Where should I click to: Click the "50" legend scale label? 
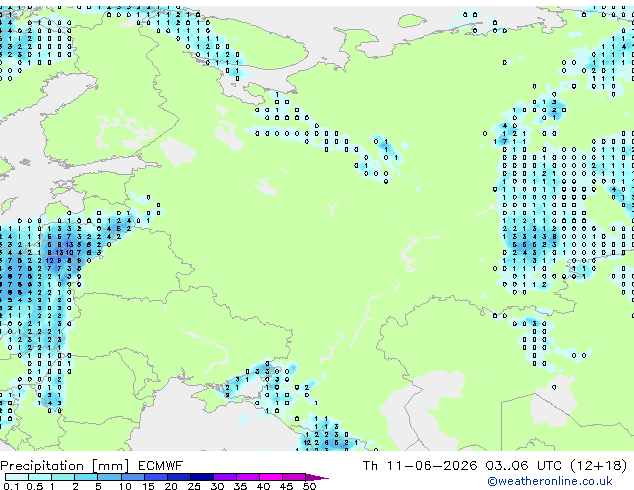click(309, 486)
